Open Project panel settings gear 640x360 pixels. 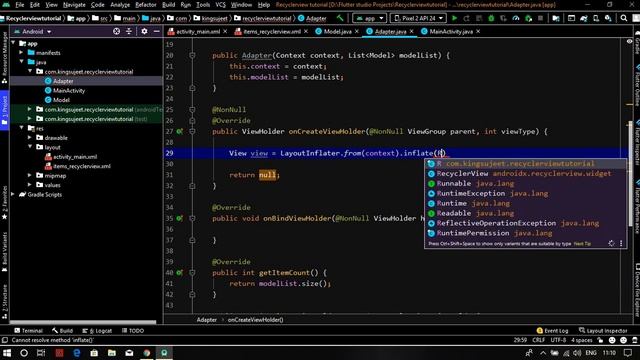(x=144, y=31)
